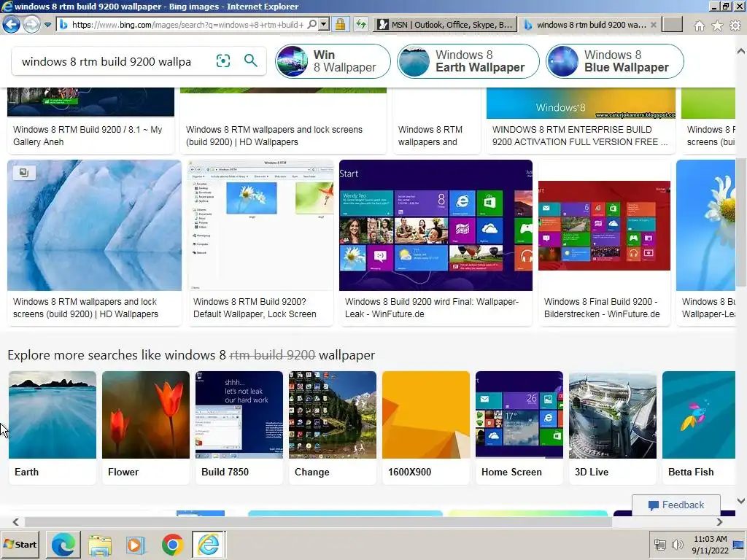Open Windows Media Player from taskbar

coord(136,544)
